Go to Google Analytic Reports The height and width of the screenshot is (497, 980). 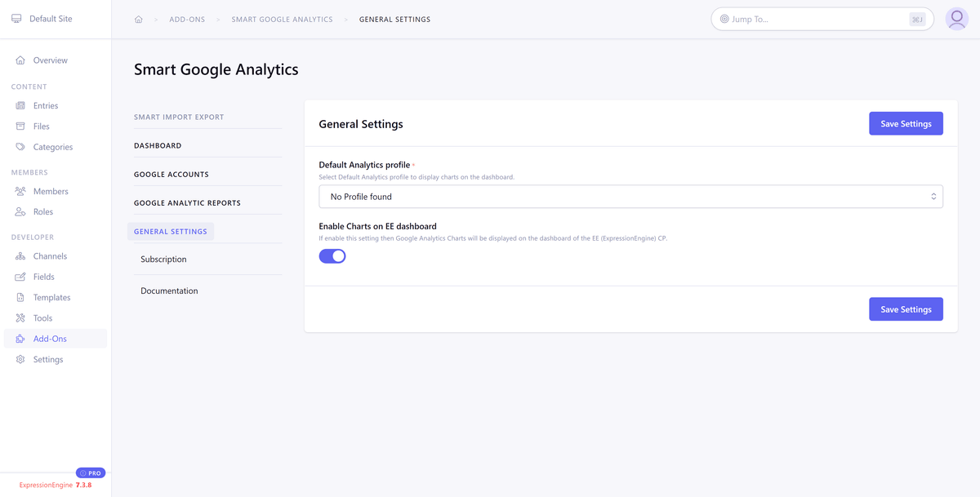tap(187, 203)
